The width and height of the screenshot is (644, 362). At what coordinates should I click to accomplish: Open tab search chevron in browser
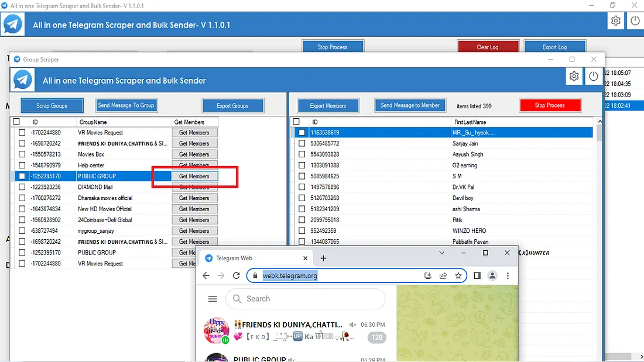(x=441, y=253)
